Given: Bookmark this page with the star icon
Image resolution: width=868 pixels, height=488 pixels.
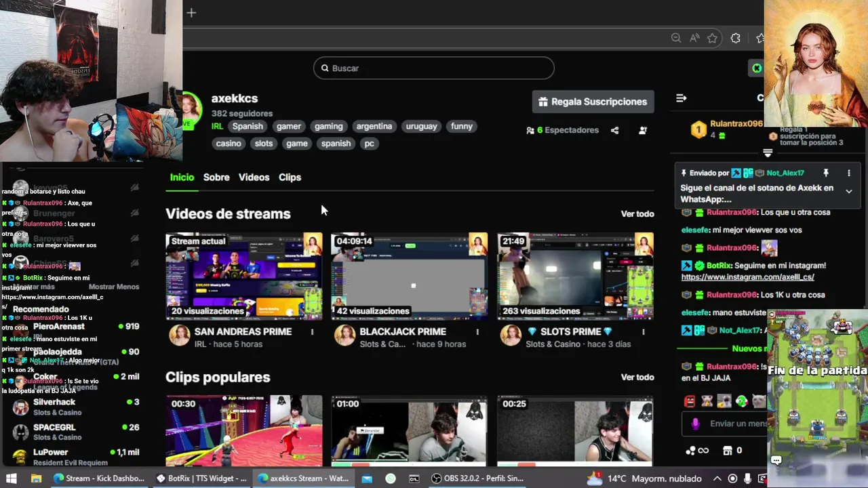Looking at the screenshot, I should pyautogui.click(x=712, y=39).
